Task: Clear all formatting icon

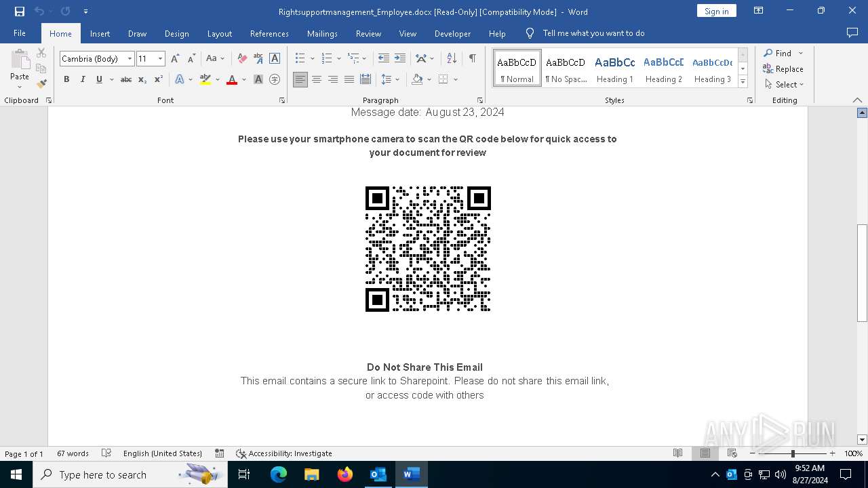Action: click(242, 59)
